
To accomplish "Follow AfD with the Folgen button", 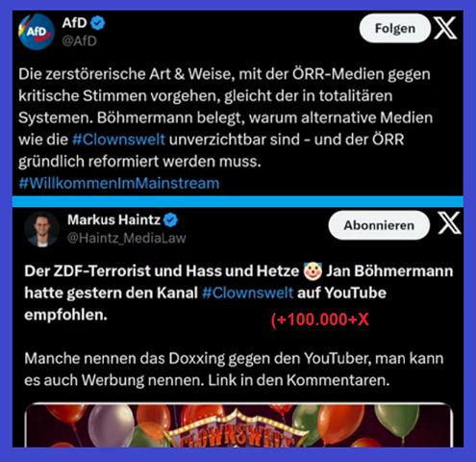I will pyautogui.click(x=395, y=28).
